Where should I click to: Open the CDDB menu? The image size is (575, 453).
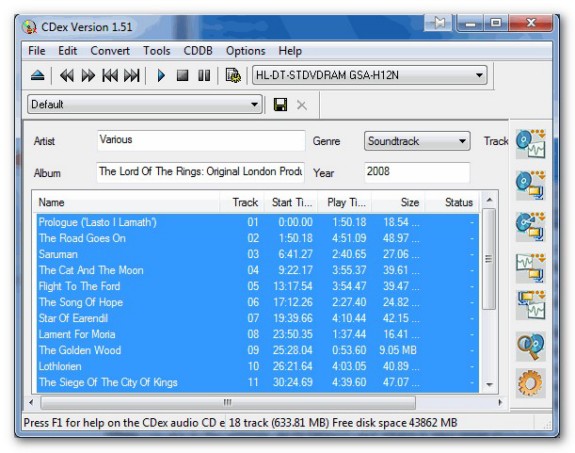pos(198,51)
